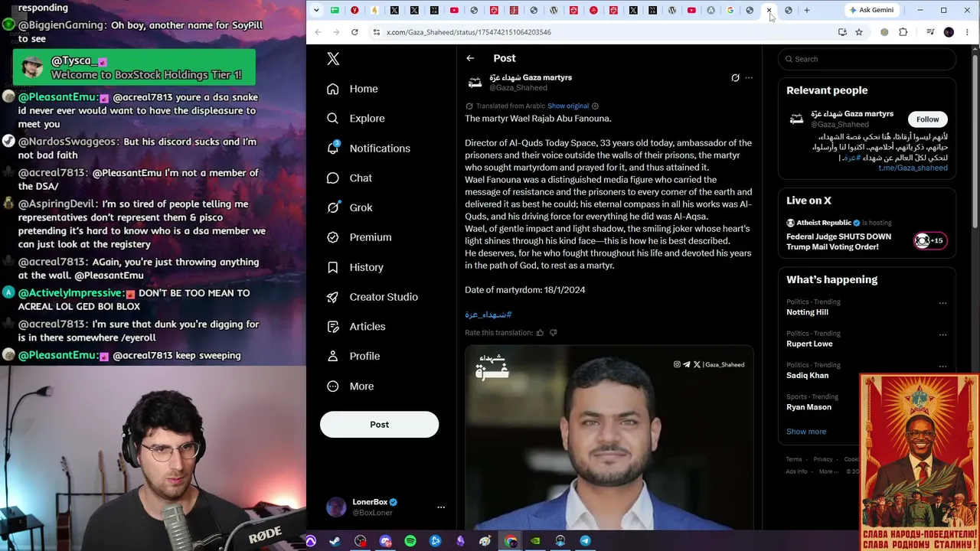Screen dimensions: 980x551
Task: Switch to the Google tab
Action: click(x=730, y=10)
